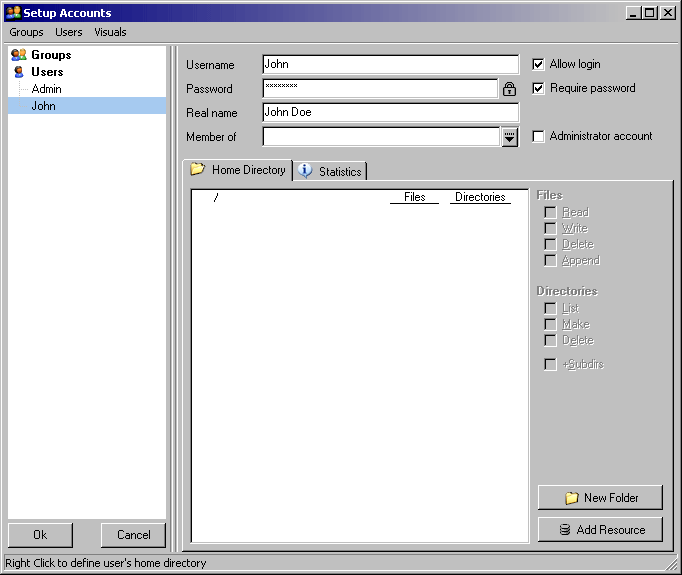
Task: Click the Cancel button
Action: pyautogui.click(x=133, y=535)
